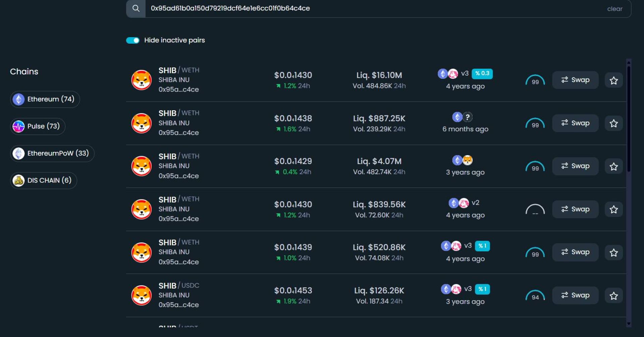Open score gauge 94 on SHIB/USDC row
The width and height of the screenshot is (644, 337).
535,295
